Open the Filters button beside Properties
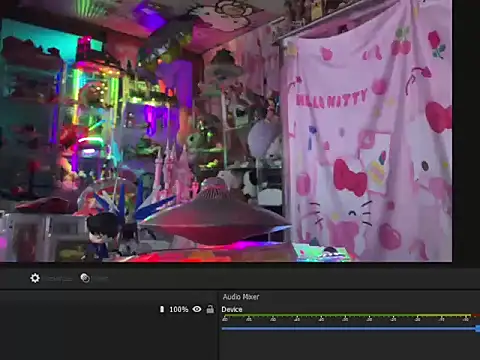The height and width of the screenshot is (360, 480). (85, 278)
